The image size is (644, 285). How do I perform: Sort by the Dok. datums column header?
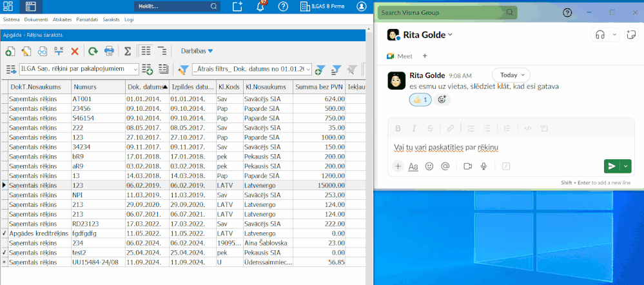(147, 86)
